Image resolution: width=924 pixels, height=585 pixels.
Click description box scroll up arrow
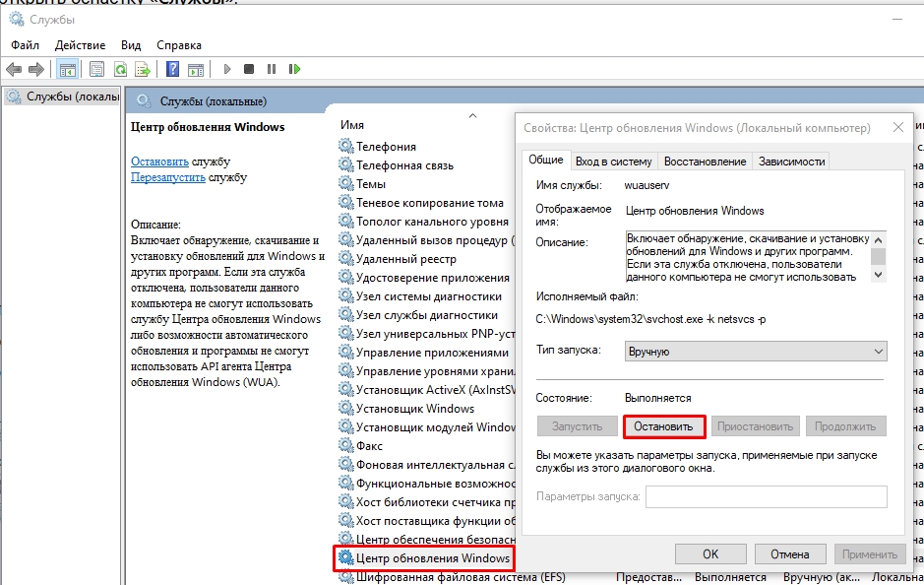pos(879,239)
